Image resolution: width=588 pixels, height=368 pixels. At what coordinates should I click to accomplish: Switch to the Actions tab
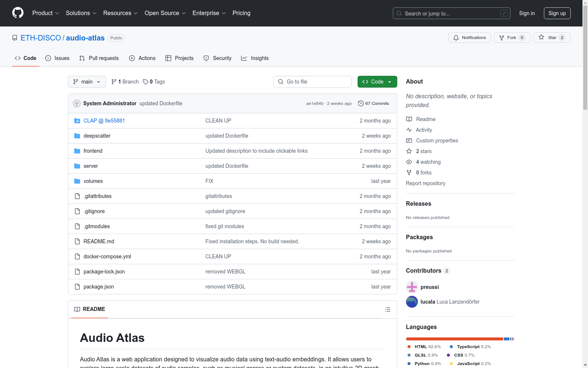click(x=142, y=58)
